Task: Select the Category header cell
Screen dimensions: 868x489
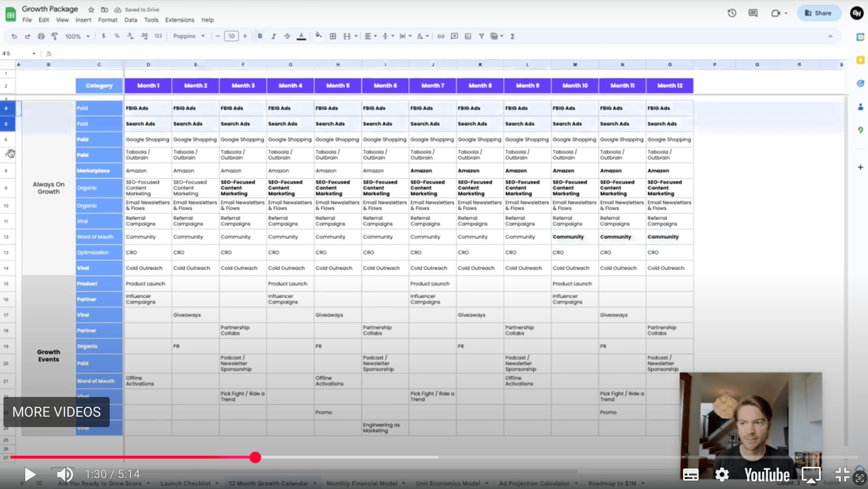Action: 99,86
